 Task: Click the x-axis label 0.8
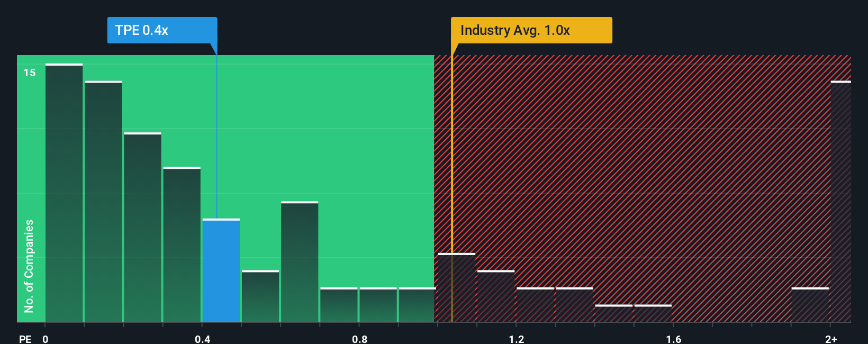[x=360, y=339]
